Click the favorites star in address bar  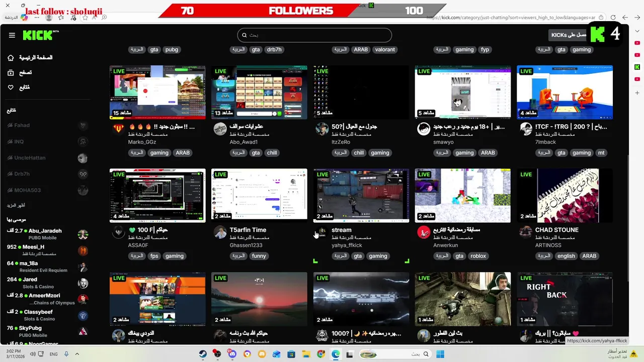(x=85, y=18)
